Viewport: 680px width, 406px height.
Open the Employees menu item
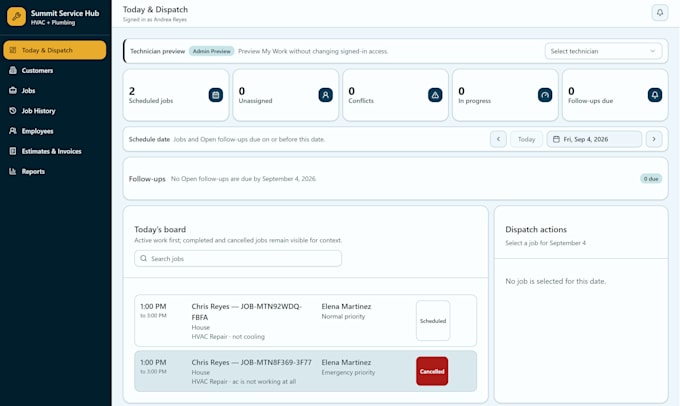pos(55,131)
